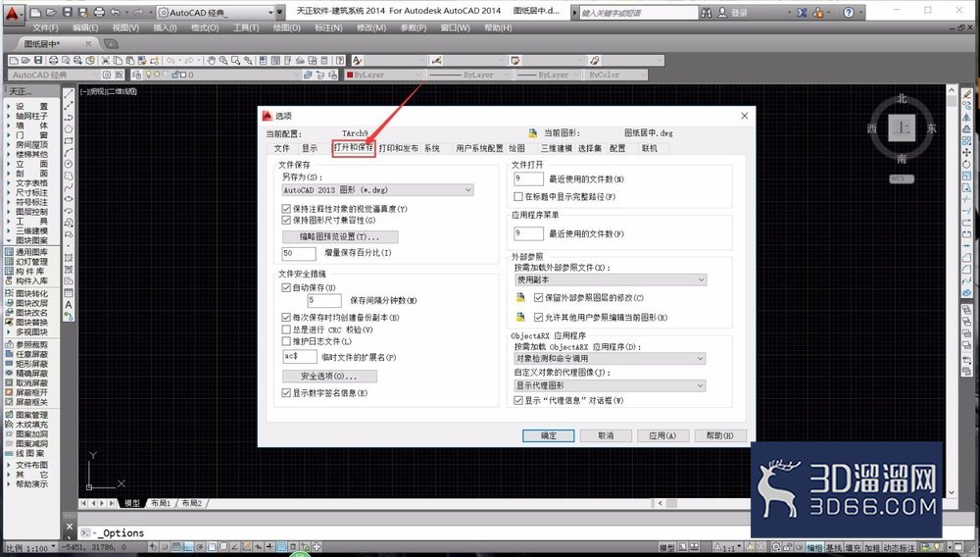The width and height of the screenshot is (980, 557).
Task: Toggle 显示"代理信息"对话框 checkbox
Action: [x=518, y=401]
